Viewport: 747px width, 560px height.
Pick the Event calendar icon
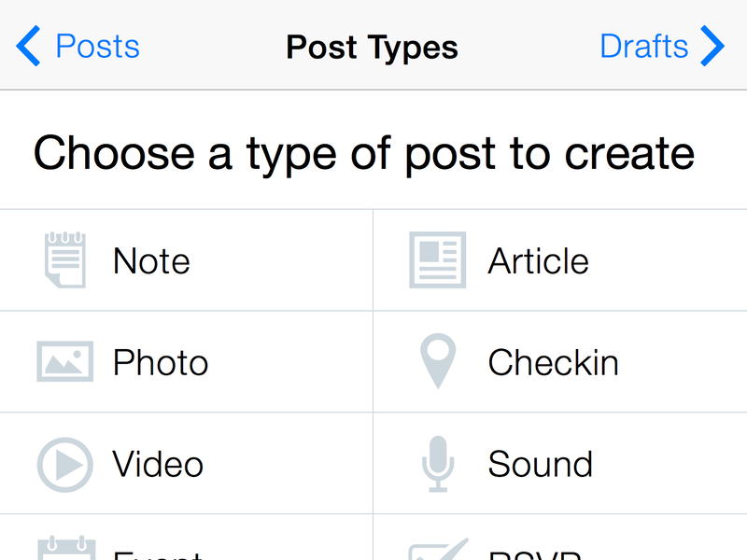(66, 548)
